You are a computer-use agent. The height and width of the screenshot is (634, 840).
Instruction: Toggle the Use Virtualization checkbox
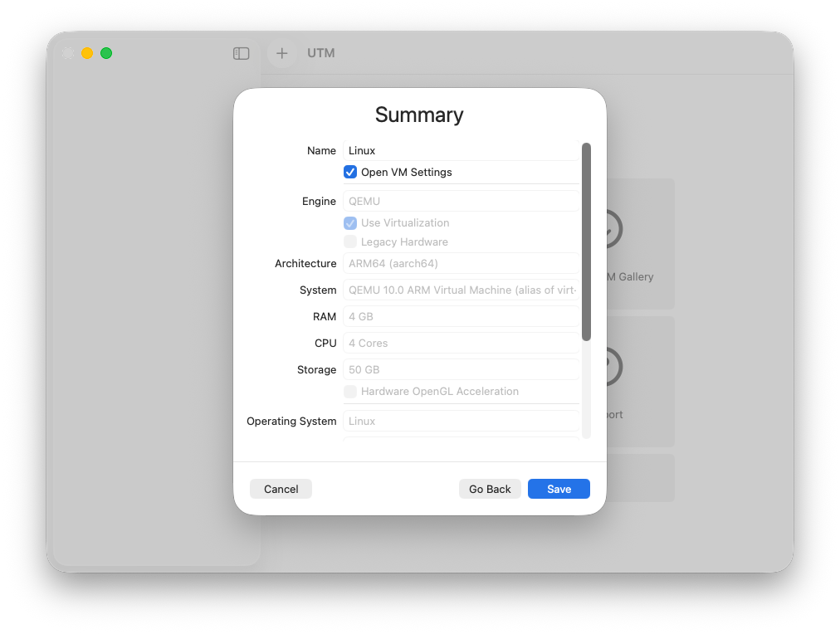click(350, 223)
